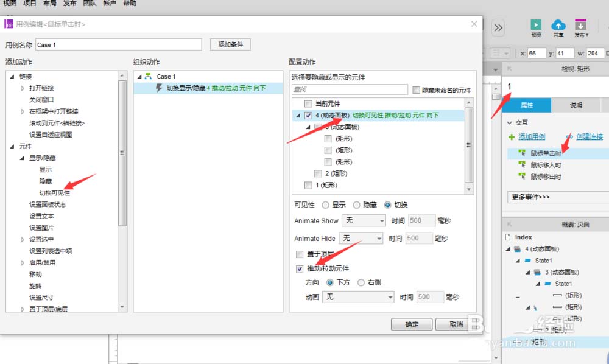The width and height of the screenshot is (609, 364).
Task: Select the 关闭窗口 action
Action: tap(41, 100)
